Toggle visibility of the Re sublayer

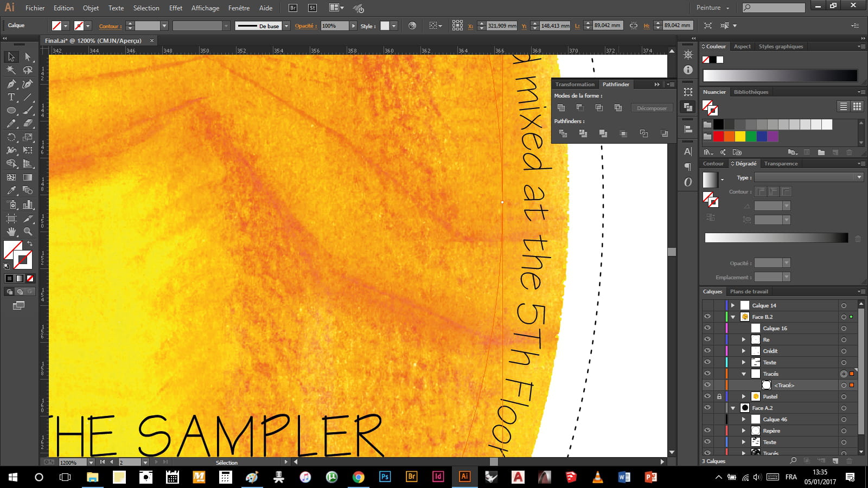[707, 339]
